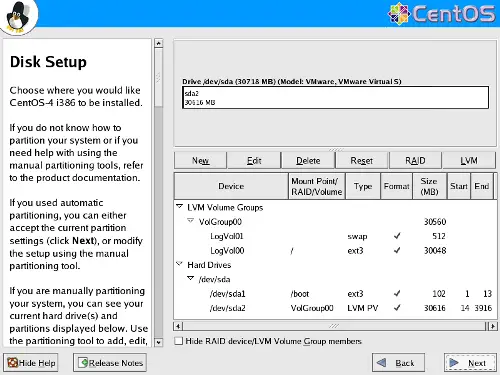Click the Start column header
The height and width of the screenshot is (375, 500).
coord(459,186)
